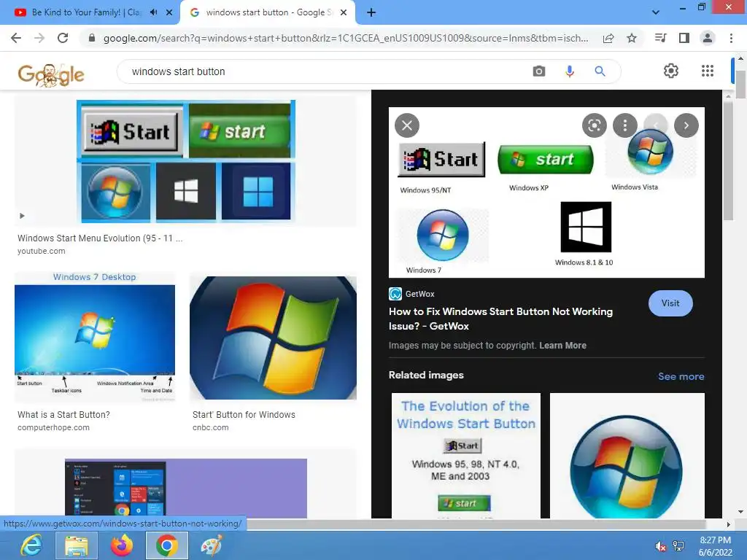The height and width of the screenshot is (560, 747).
Task: Open the Windows 10 start menu image result
Action: point(186,488)
